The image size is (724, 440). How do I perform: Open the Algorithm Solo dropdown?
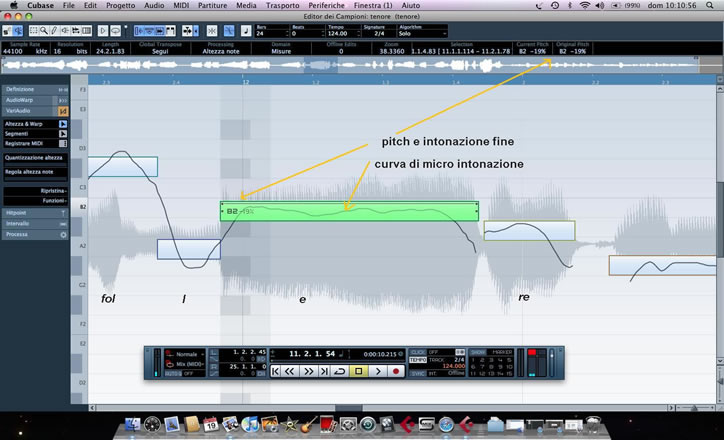pos(422,34)
